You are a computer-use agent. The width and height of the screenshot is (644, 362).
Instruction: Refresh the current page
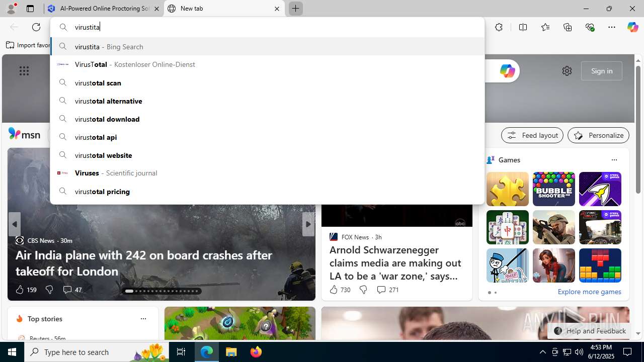pos(36,27)
